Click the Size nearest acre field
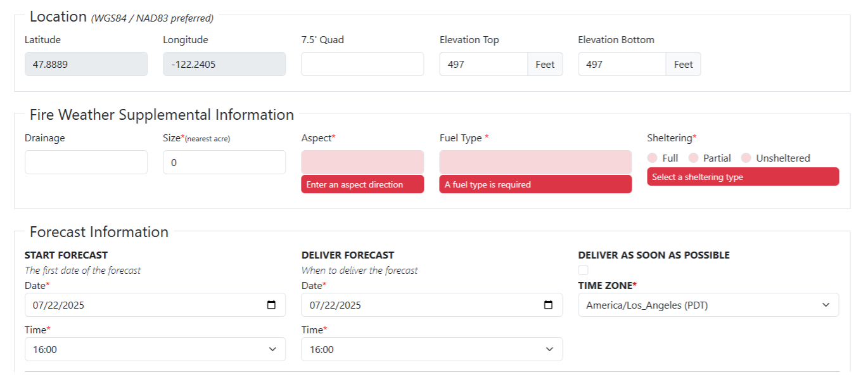 click(224, 162)
